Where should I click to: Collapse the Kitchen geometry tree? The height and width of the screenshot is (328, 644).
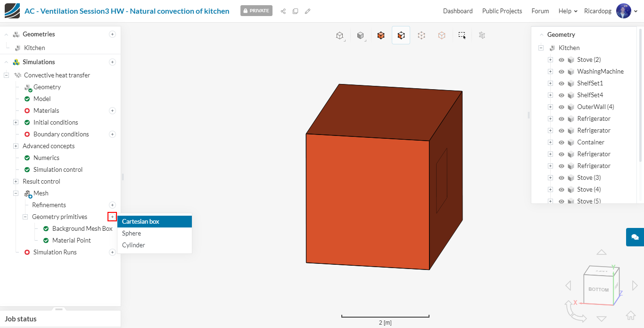pyautogui.click(x=541, y=48)
